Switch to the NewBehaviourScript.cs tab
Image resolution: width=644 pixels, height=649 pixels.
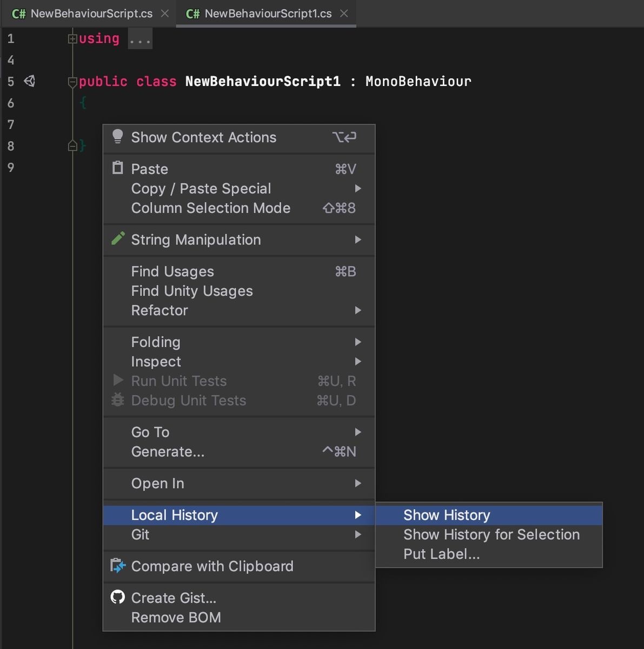87,14
